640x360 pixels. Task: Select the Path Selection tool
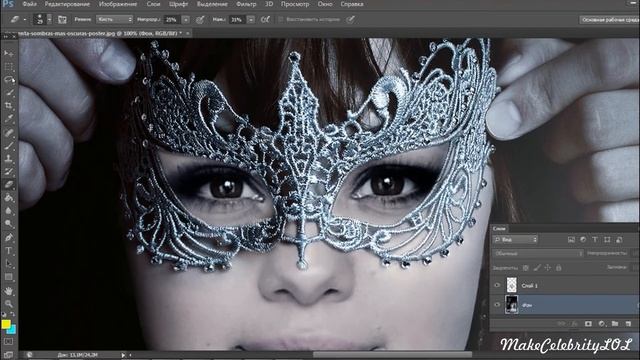tap(9, 264)
